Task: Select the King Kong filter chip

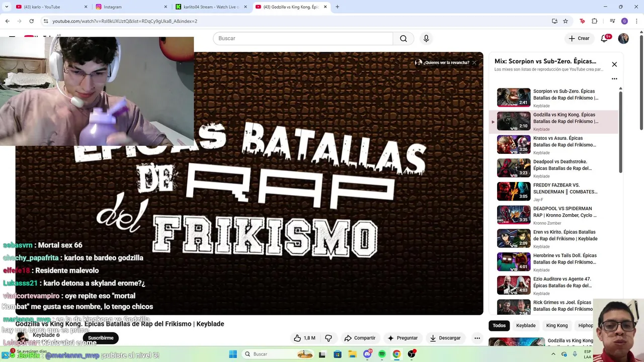Action: (557, 325)
